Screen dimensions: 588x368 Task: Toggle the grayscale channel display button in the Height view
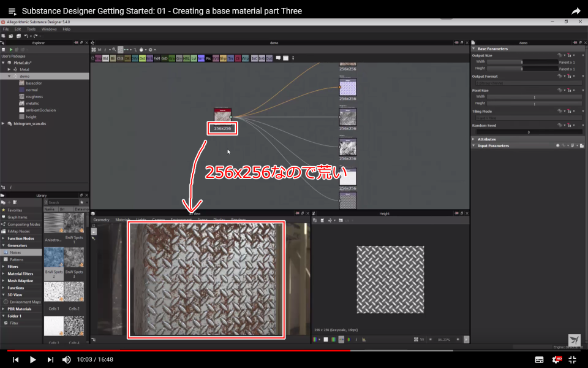[x=326, y=339]
